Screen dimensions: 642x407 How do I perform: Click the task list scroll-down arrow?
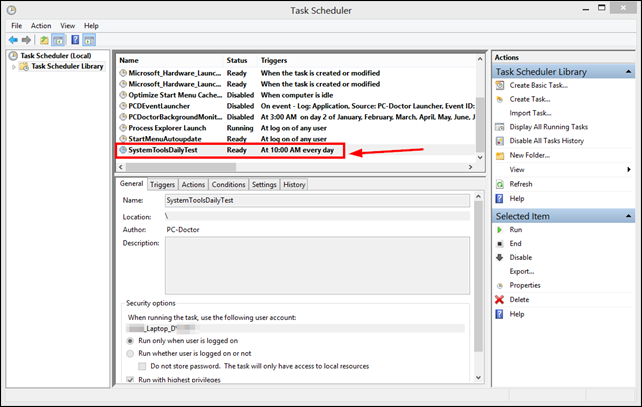click(x=480, y=157)
